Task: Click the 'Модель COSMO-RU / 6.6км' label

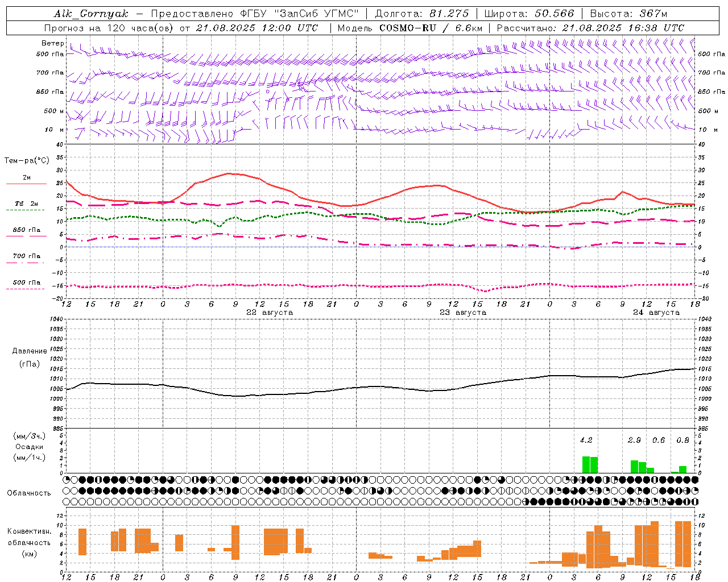Action: [x=409, y=28]
